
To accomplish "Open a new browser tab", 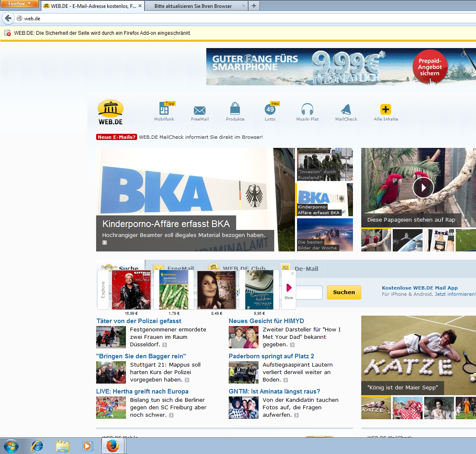I will pyautogui.click(x=254, y=6).
